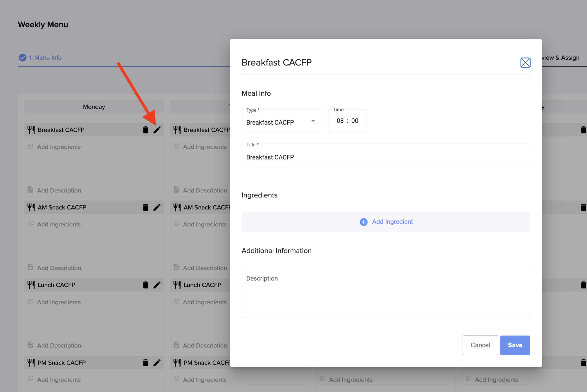The width and height of the screenshot is (587, 392).
Task: Delete Monday Breakfast CACFP with trash icon
Action: (x=145, y=130)
